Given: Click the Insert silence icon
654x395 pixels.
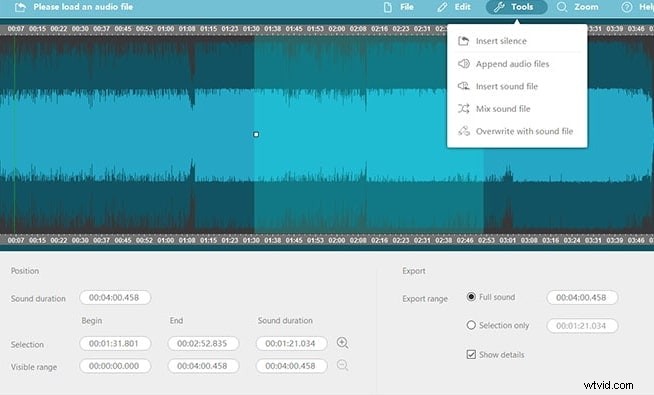Looking at the screenshot, I should [463, 41].
